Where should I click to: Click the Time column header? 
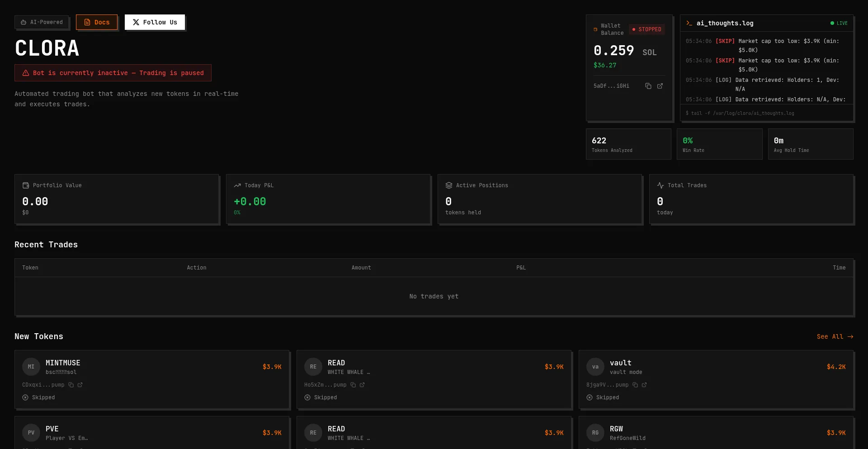[x=839, y=268]
